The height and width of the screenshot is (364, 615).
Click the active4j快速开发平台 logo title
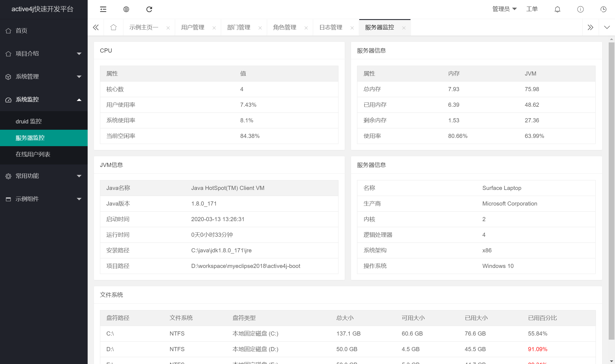(42, 9)
